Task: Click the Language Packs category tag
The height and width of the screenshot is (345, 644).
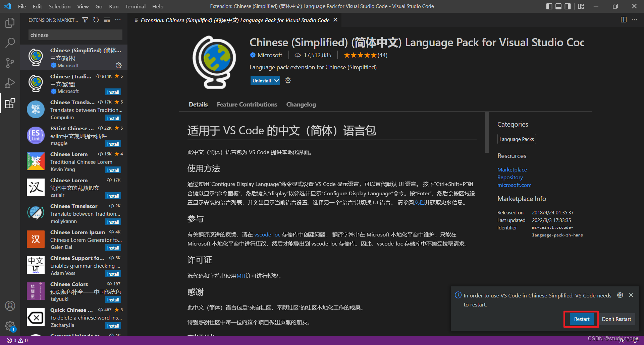Action: pos(517,139)
